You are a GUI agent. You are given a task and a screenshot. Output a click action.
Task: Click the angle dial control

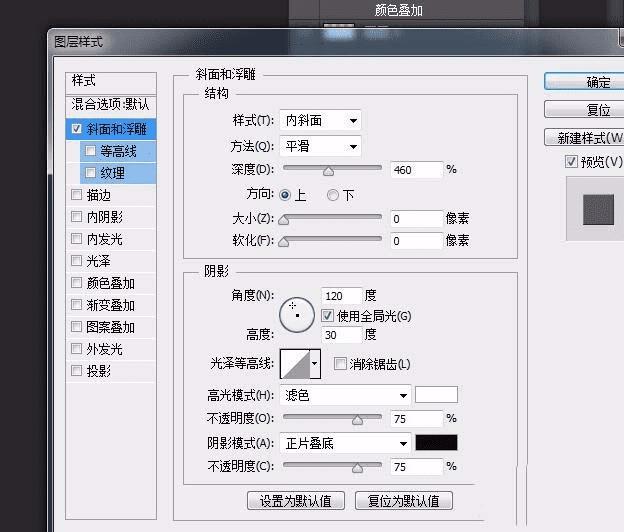point(297,315)
